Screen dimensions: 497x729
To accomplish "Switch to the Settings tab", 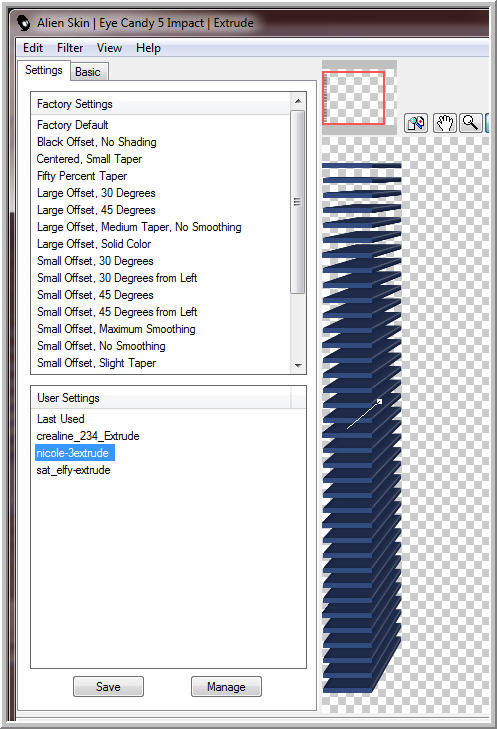I will click(44, 70).
